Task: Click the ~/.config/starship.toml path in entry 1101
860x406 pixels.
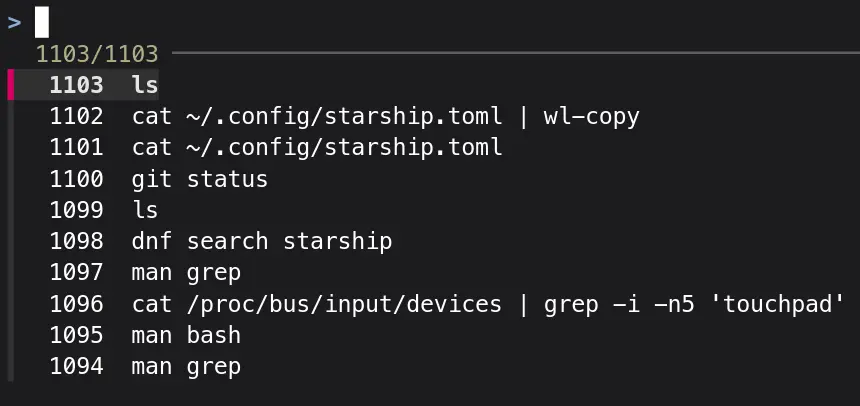Action: (344, 148)
